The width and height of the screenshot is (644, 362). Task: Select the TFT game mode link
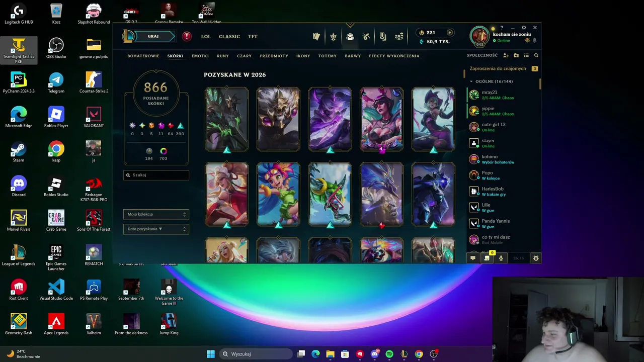pyautogui.click(x=253, y=36)
